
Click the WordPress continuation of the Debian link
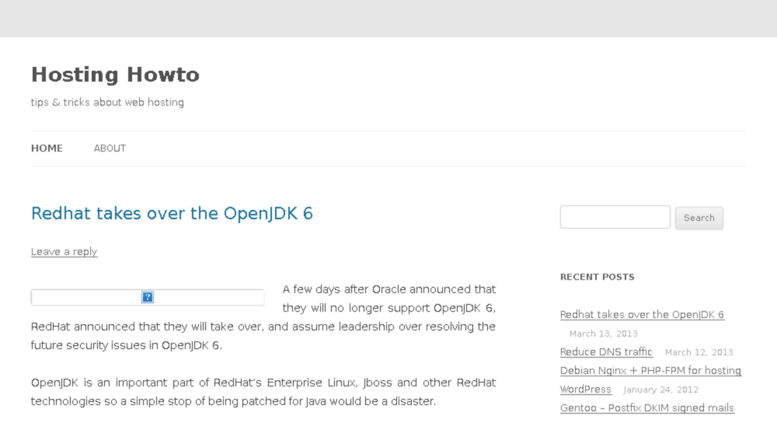click(585, 389)
